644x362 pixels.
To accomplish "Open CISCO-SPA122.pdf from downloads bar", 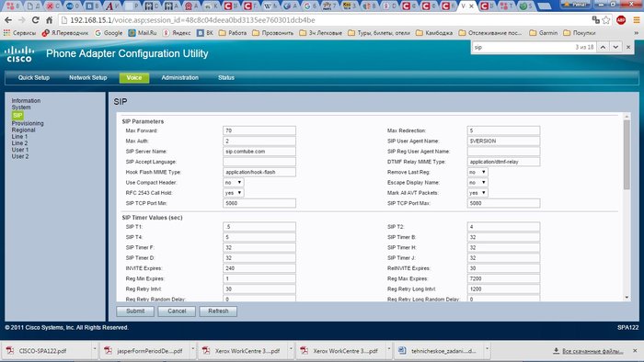I will pyautogui.click(x=42, y=351).
